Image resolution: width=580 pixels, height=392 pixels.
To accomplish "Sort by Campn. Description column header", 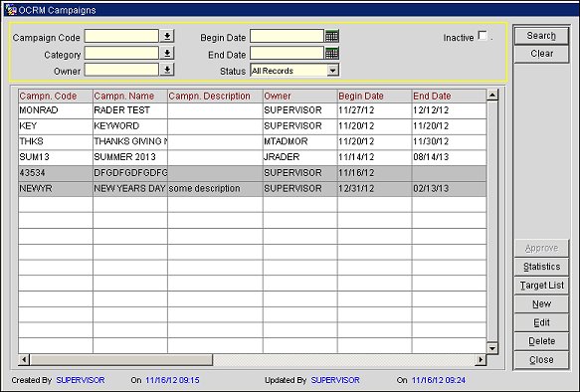I will coord(215,97).
